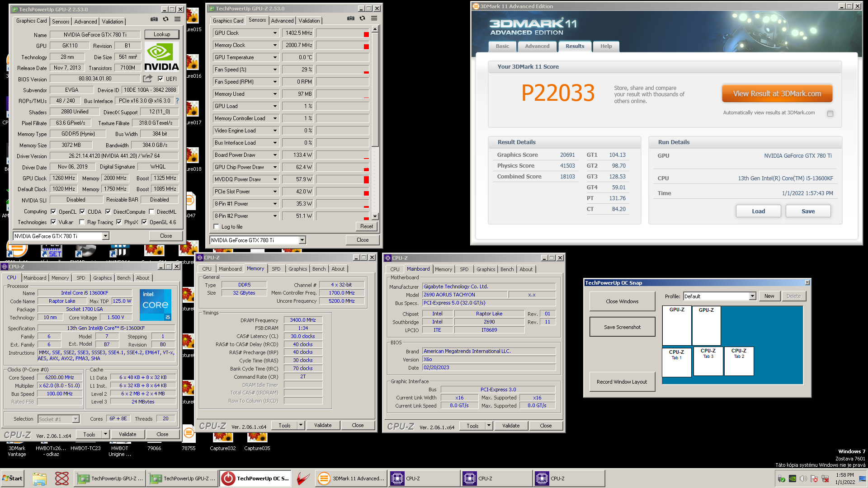This screenshot has height=488, width=868.
Task: Click the NVIDIA tray icon
Action: pyautogui.click(x=793, y=479)
